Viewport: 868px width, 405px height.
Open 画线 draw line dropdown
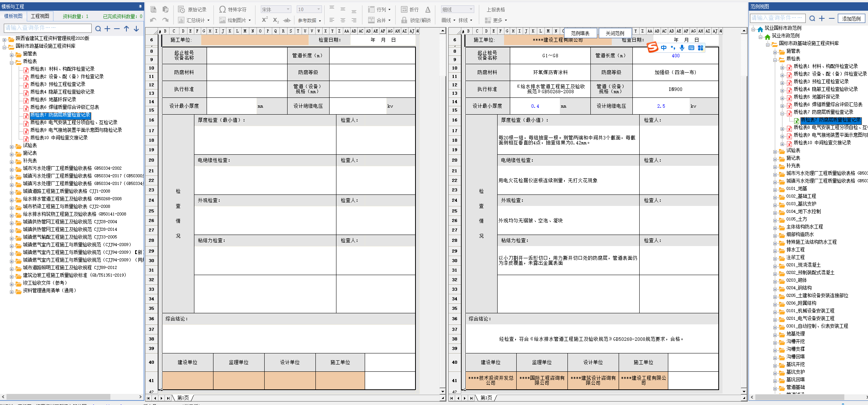448,20
